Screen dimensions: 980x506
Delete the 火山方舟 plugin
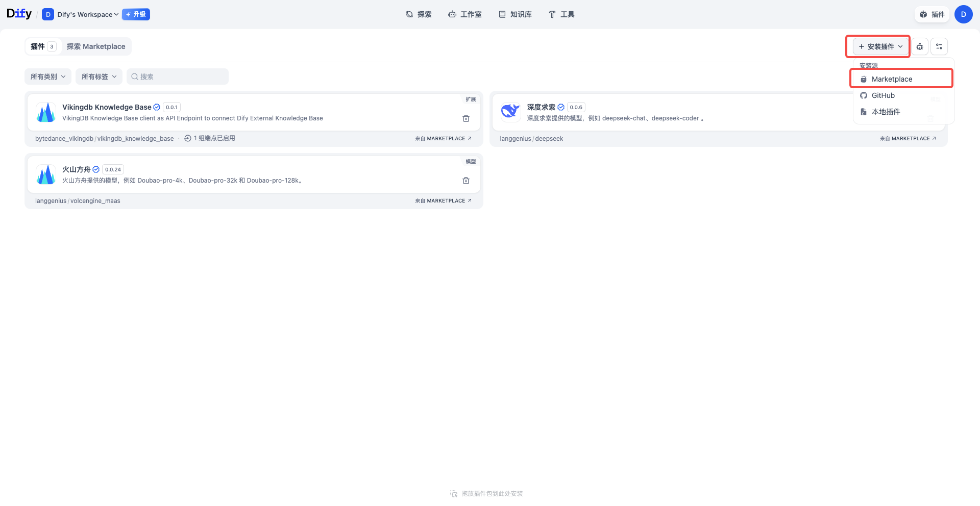point(466,181)
